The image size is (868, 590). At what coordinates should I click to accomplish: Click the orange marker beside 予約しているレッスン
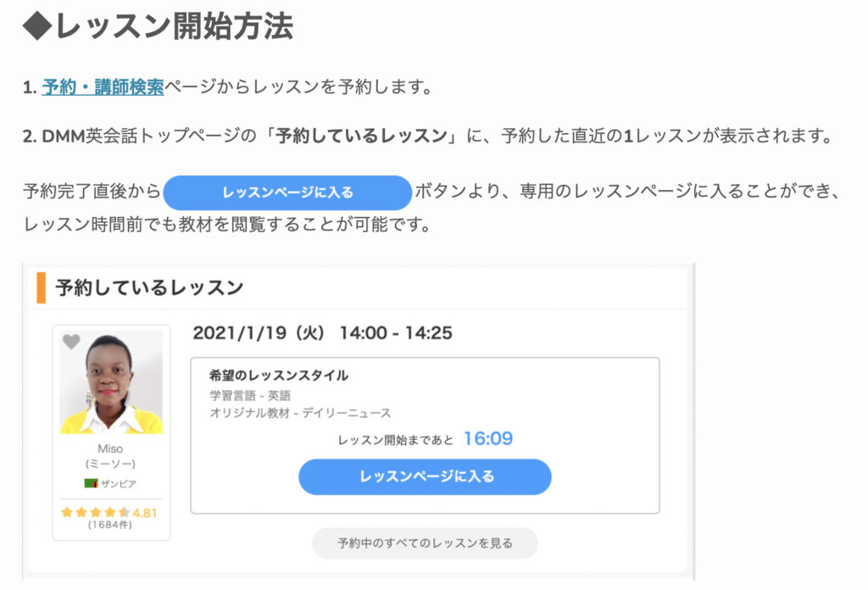[x=41, y=288]
